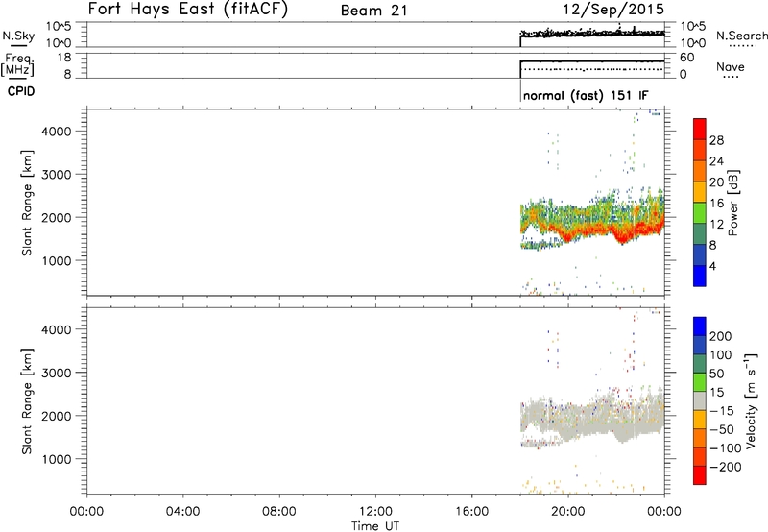The image size is (768, 532).
Task: Select the '60' Nave axis value
Action: pyautogui.click(x=687, y=58)
